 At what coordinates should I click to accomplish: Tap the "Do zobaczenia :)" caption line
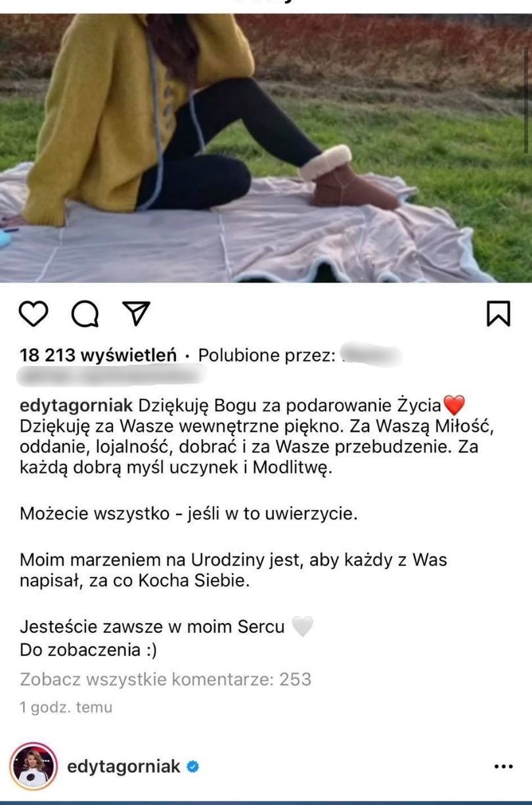[88, 651]
